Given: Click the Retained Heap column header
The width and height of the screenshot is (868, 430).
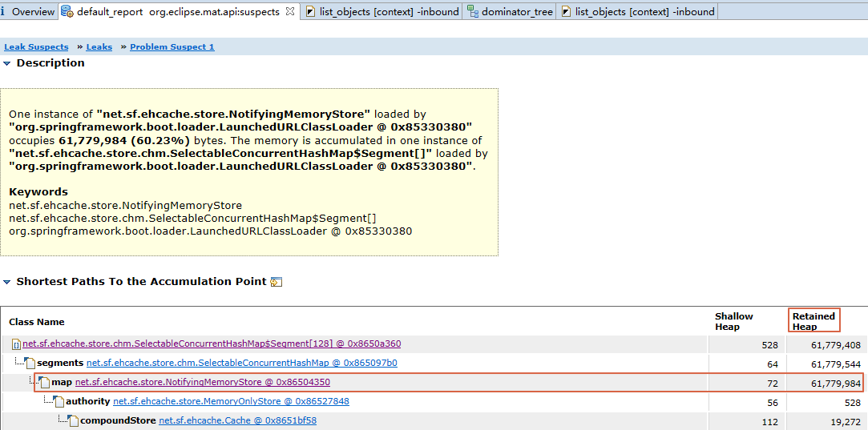Looking at the screenshot, I should [x=813, y=321].
